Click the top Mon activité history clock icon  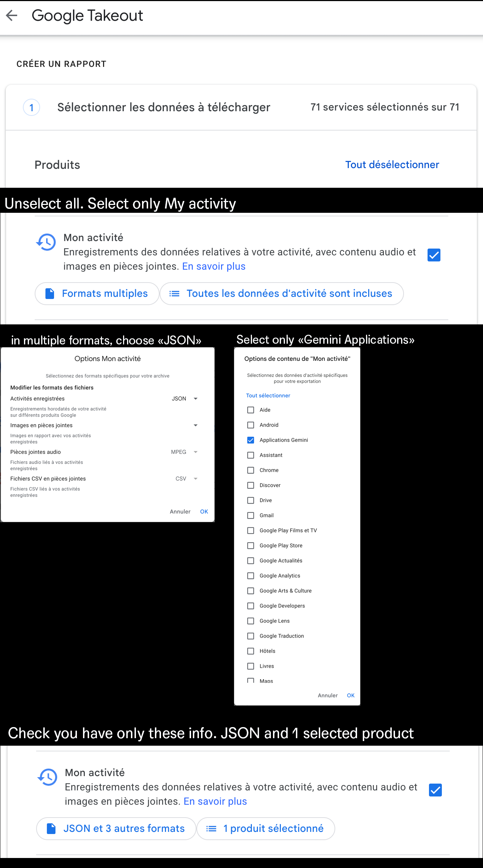click(46, 242)
